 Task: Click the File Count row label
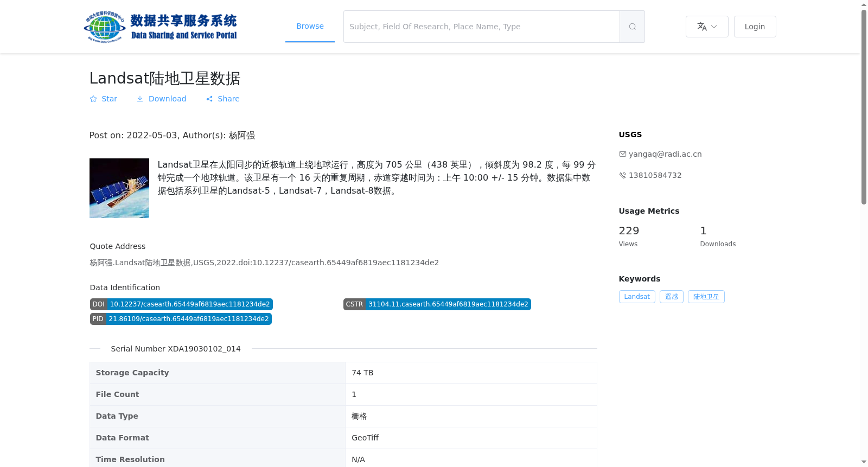tap(117, 394)
